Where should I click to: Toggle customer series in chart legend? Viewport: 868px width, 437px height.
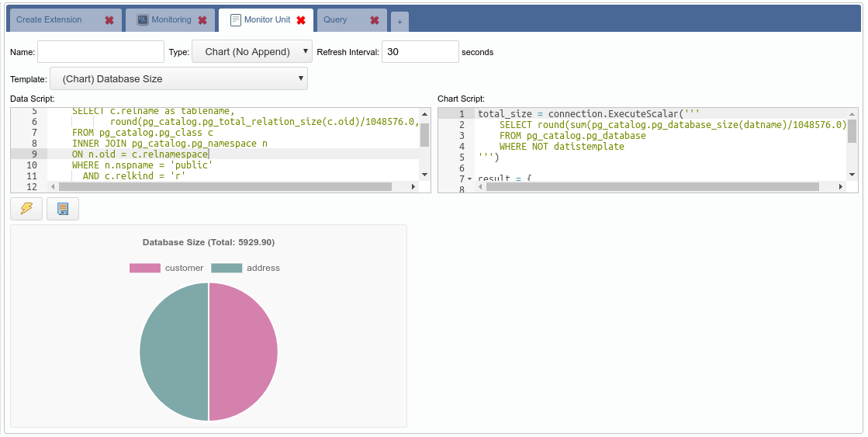coord(166,268)
